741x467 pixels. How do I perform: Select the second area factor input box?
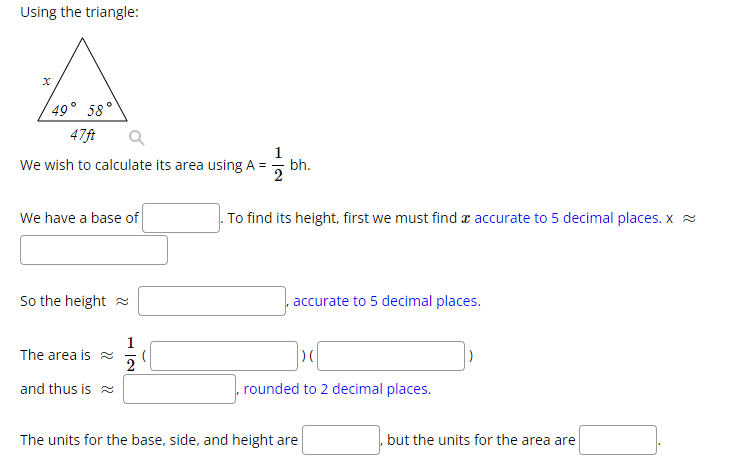(x=391, y=356)
